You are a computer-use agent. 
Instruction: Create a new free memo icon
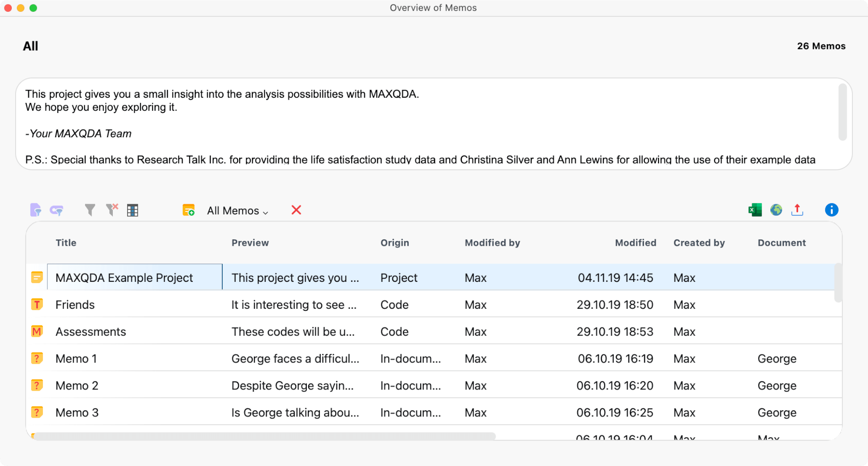[188, 210]
